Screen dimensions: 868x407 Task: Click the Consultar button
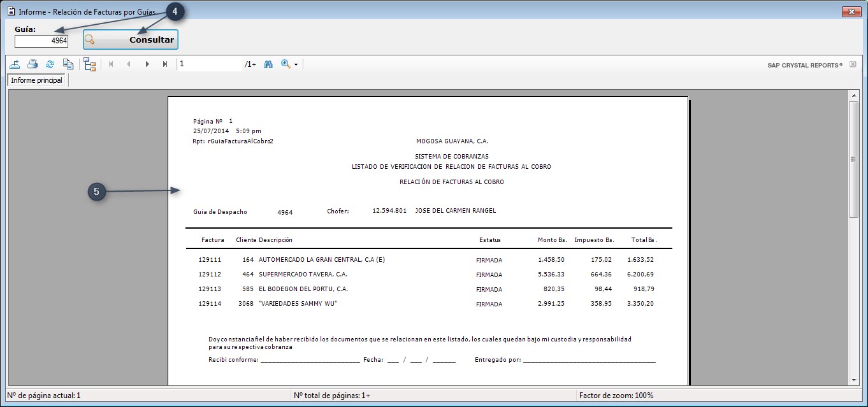(131, 39)
